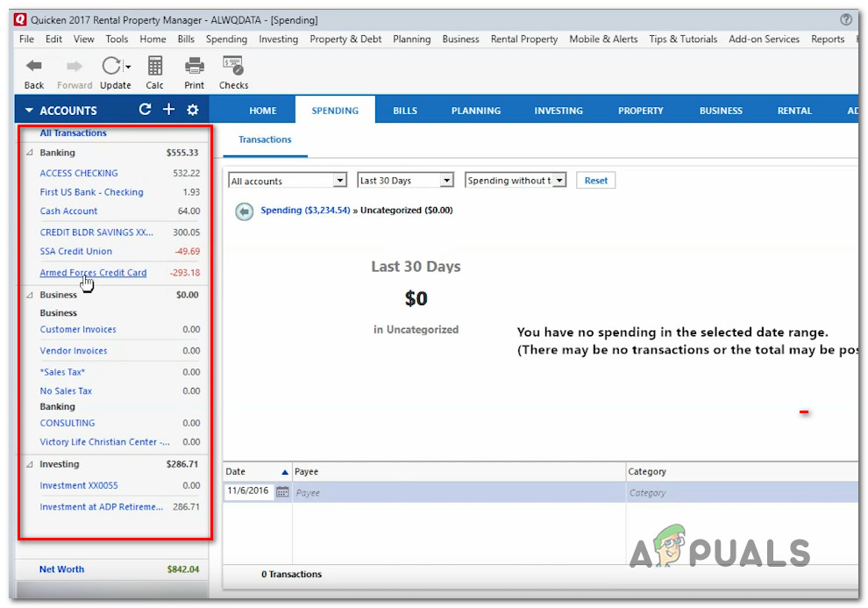Collapse the Business section triangle

30,295
